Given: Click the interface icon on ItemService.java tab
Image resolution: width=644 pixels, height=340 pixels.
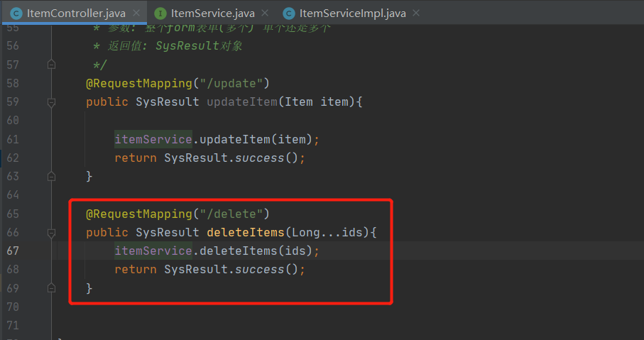Looking at the screenshot, I should [160, 13].
